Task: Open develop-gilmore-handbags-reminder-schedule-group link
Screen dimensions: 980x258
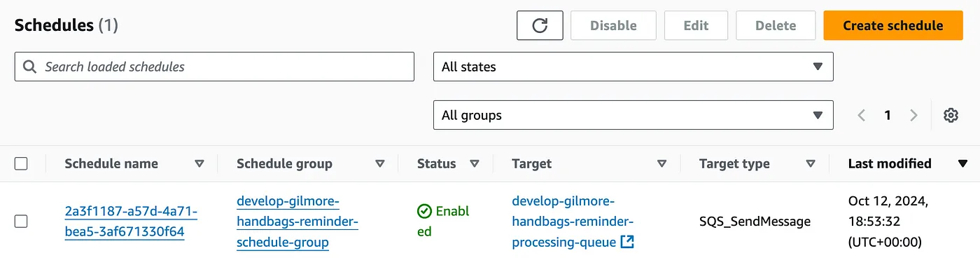Action: click(x=297, y=222)
